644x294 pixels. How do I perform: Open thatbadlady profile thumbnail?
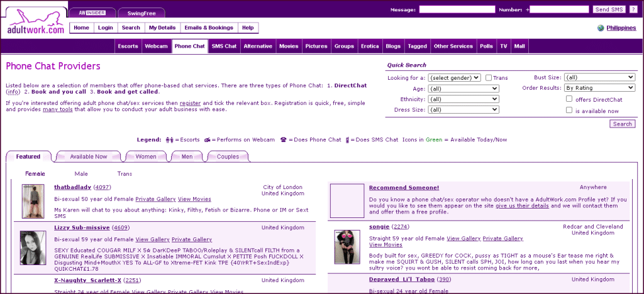click(x=33, y=201)
